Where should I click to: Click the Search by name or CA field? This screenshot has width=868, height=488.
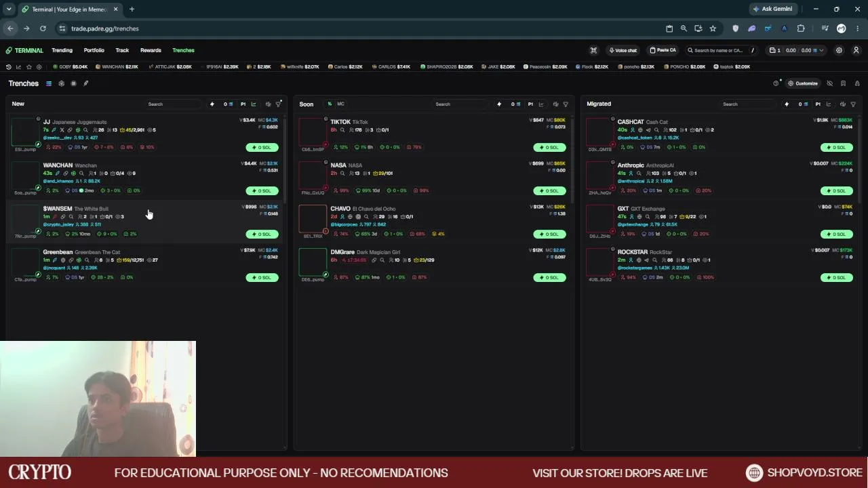[721, 50]
